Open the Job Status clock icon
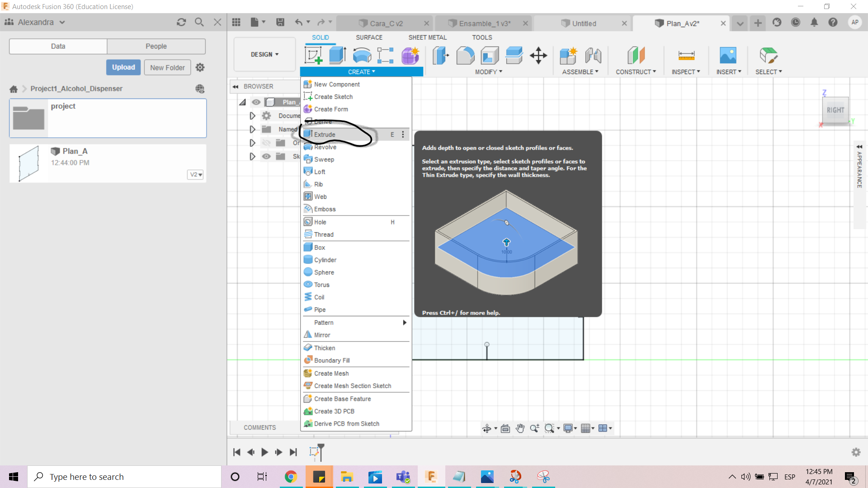Image resolution: width=868 pixels, height=488 pixels. coord(796,22)
